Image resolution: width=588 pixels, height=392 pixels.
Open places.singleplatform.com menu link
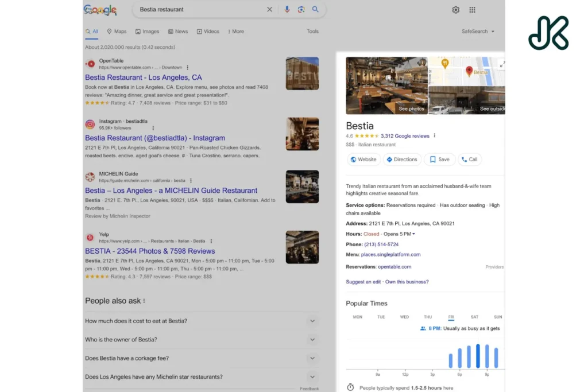pos(390,254)
